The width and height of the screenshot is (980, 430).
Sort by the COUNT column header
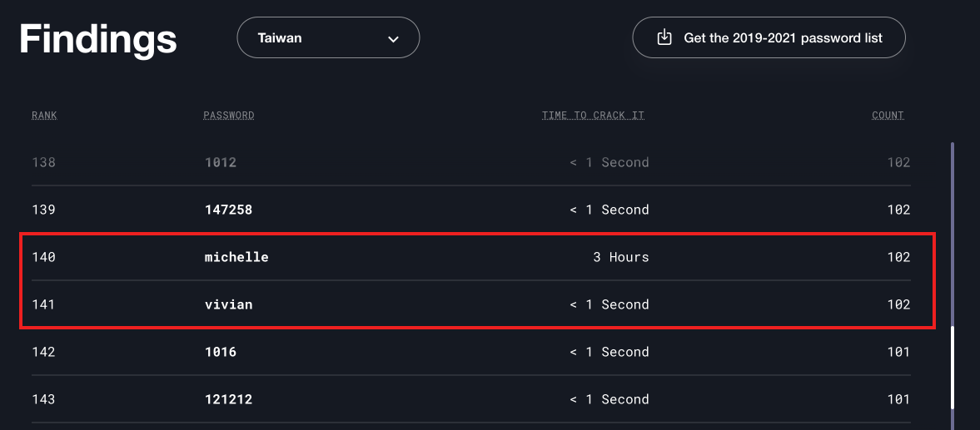click(x=888, y=116)
